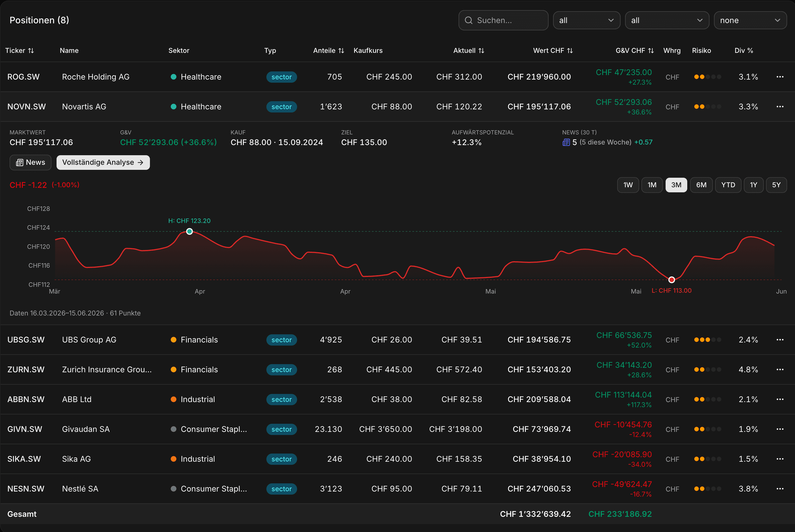The width and height of the screenshot is (795, 532).
Task: Click total gain CHF 233'186.92
Action: coord(620,514)
